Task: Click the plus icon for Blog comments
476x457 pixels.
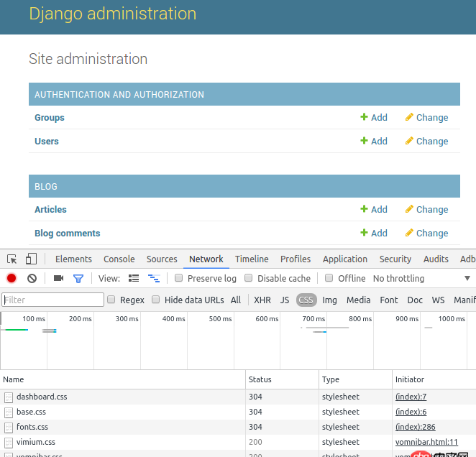Action: click(x=364, y=232)
